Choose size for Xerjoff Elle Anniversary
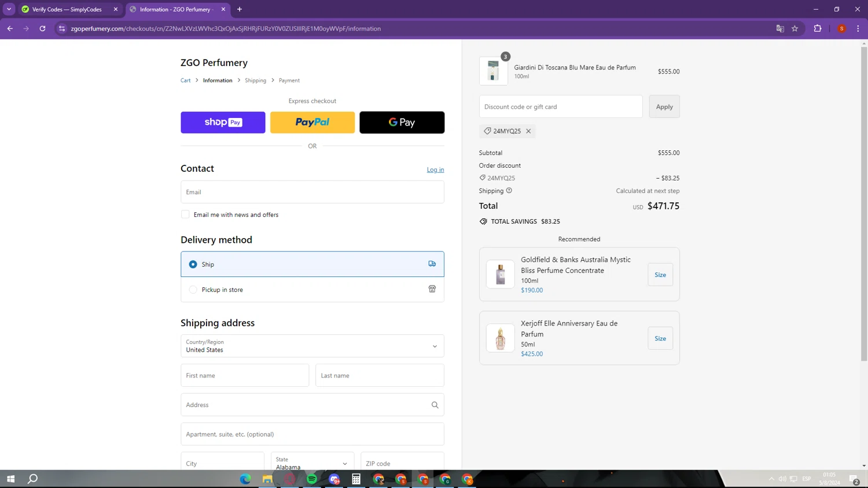868x488 pixels. tap(660, 338)
